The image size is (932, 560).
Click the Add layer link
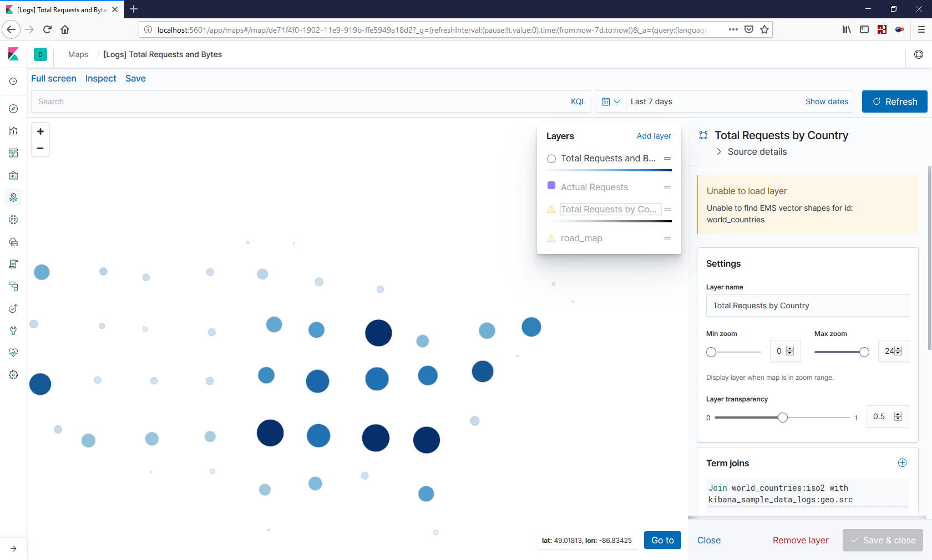[654, 136]
